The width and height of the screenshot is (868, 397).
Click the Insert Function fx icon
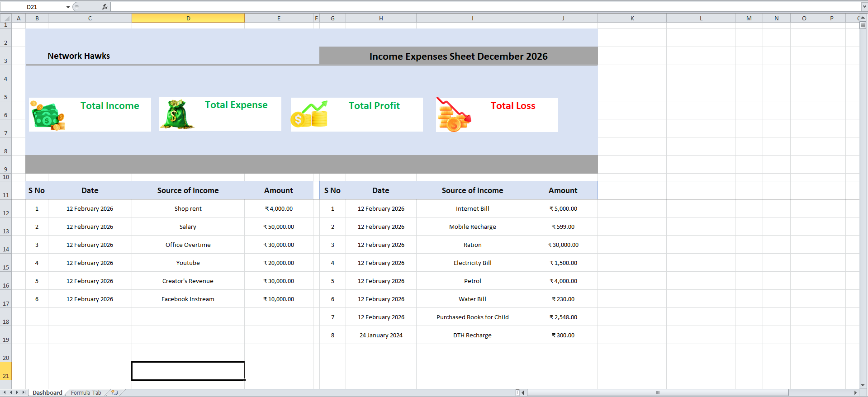click(105, 7)
